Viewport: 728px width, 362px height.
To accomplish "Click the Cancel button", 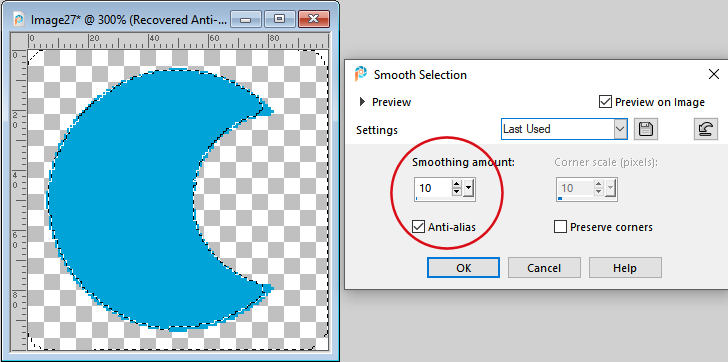I will pos(544,268).
